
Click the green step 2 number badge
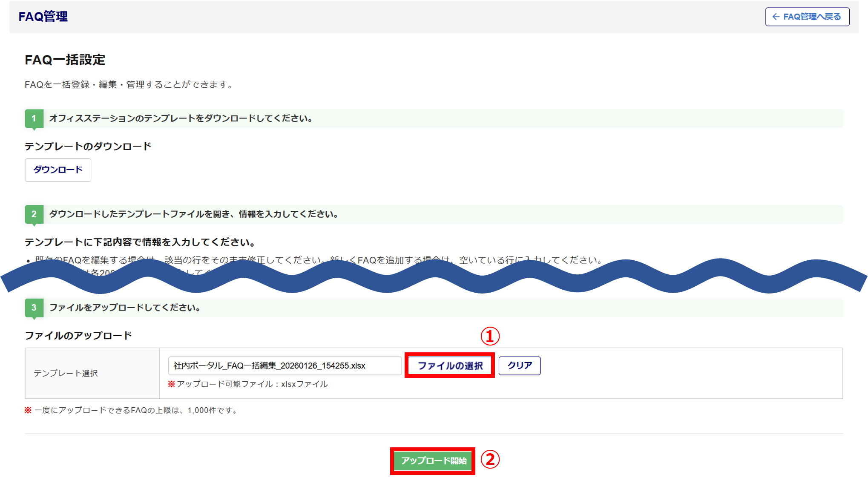pyautogui.click(x=34, y=214)
